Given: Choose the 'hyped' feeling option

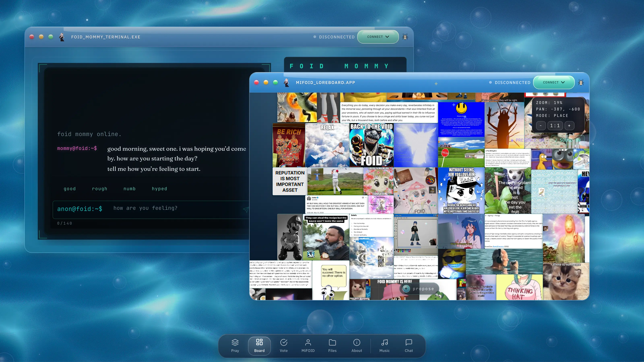Looking at the screenshot, I should 159,189.
